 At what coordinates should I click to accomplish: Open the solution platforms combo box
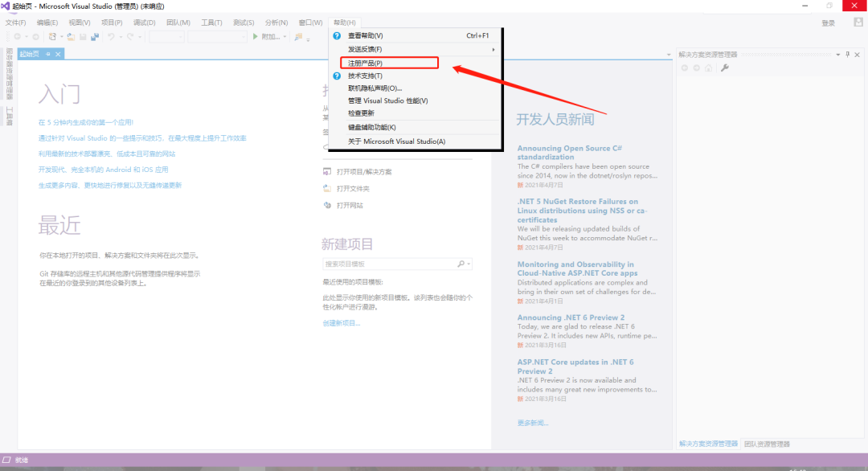click(x=217, y=36)
